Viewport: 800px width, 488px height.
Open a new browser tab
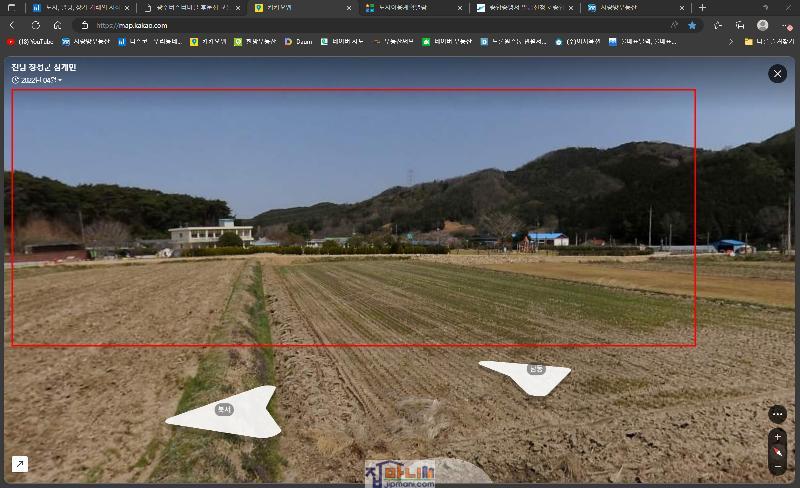pyautogui.click(x=702, y=7)
